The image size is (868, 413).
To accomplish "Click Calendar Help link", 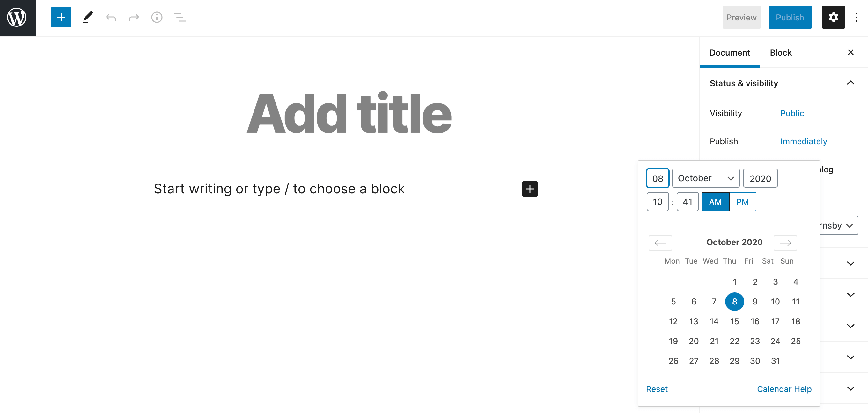I will pyautogui.click(x=784, y=389).
